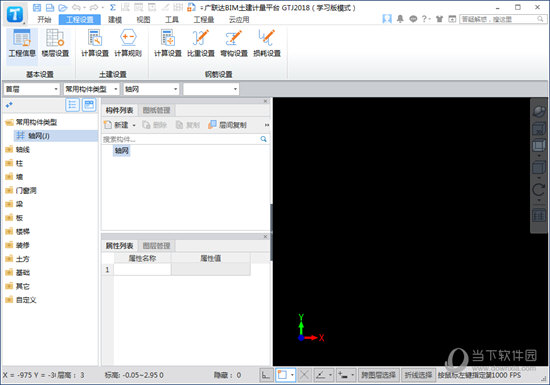Switch navigation panel to list view icon
Image resolution: width=550 pixels, height=385 pixels.
72,105
